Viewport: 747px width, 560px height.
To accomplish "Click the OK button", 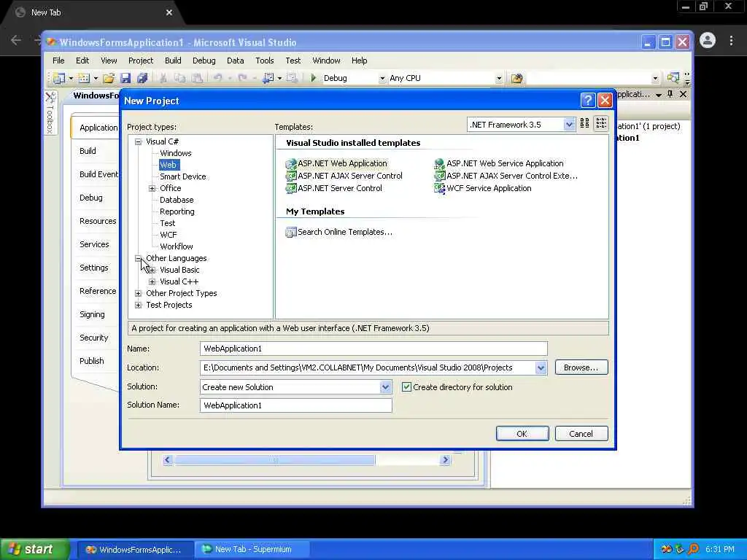I will [x=522, y=434].
